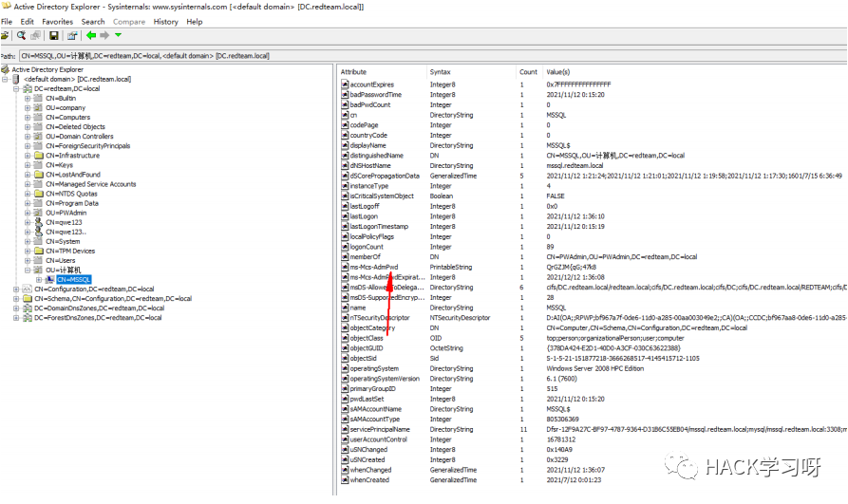The image size is (848, 504).
Task: Select the Active Directory Explorer root item
Action: pos(47,69)
